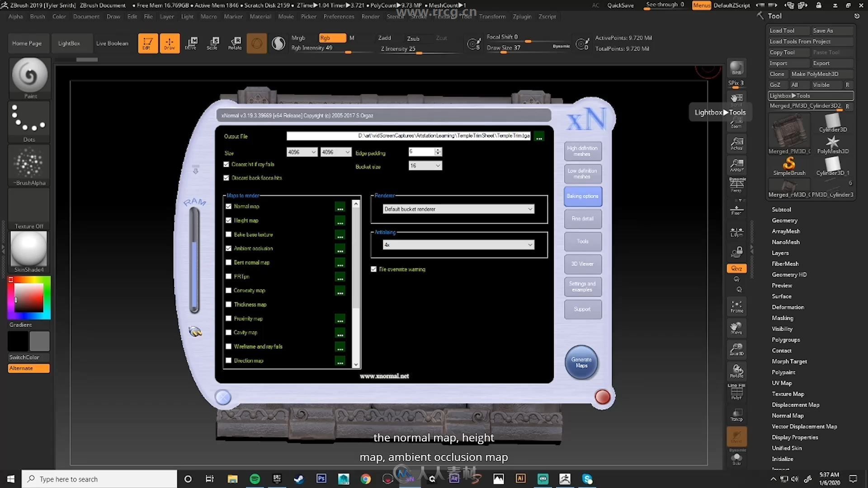Open the Antialiasing 4x dropdown
Screen dimensions: 868x488
pos(458,245)
